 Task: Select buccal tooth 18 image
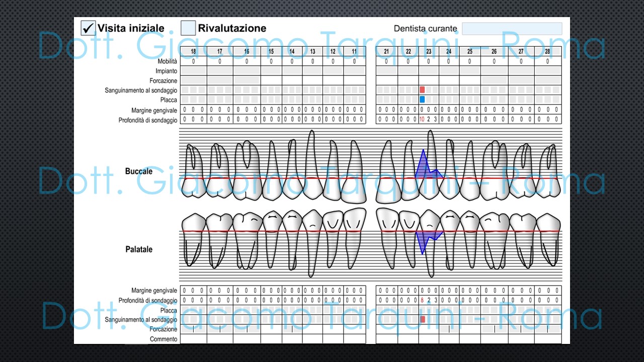[193, 171]
